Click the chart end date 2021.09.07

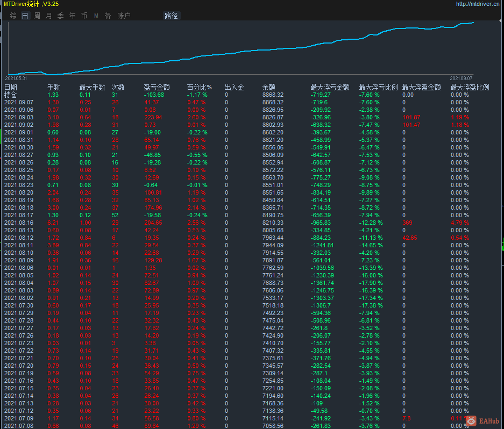(462, 78)
